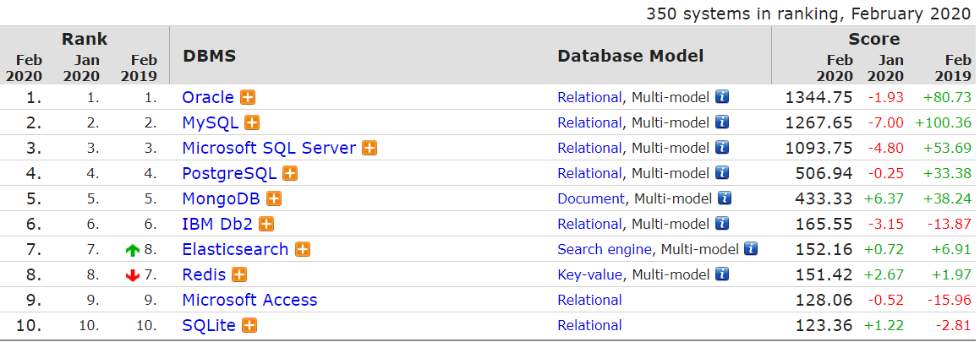Click the score change -13.87

pyautogui.click(x=949, y=224)
